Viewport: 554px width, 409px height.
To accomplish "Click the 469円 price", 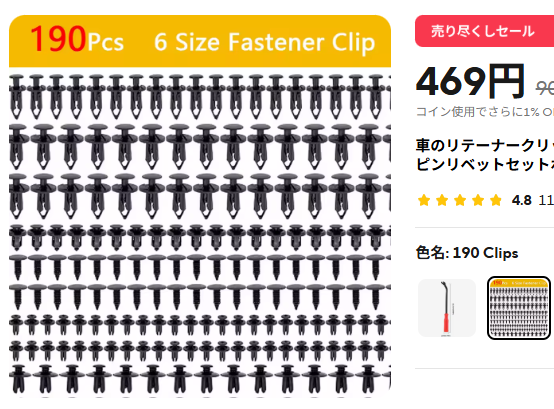I will click(x=470, y=82).
